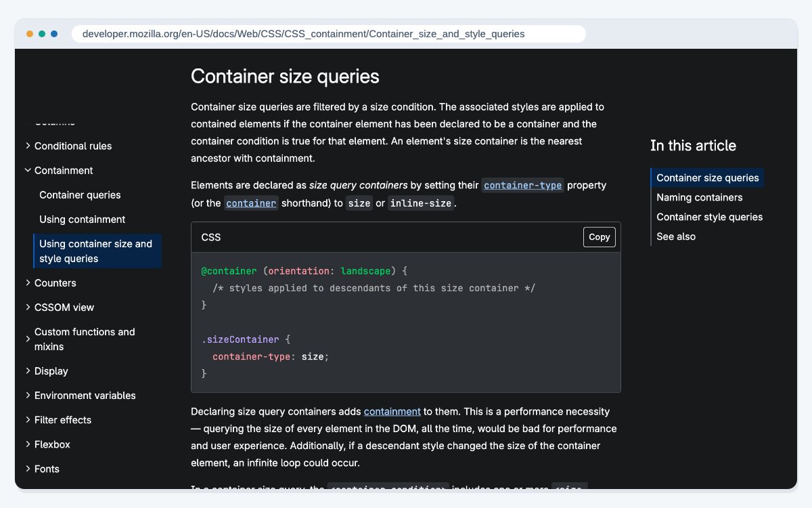
Task: Expand Custom functions and mixins chevron
Action: point(28,339)
